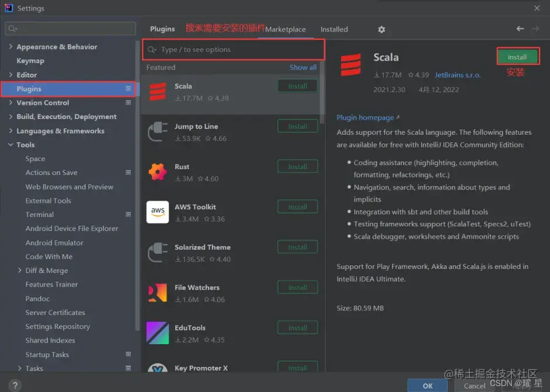Click the settings search field
Image resolution: width=550 pixels, height=392 pixels.
[x=71, y=29]
